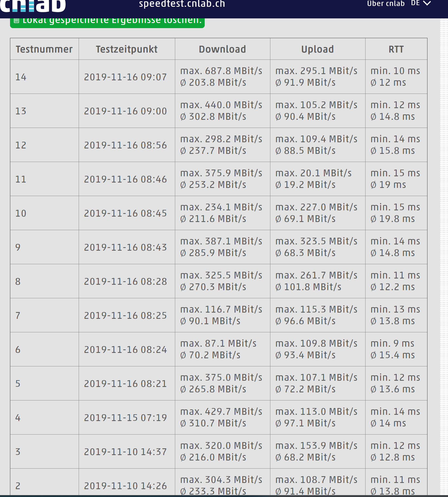
Task: Click the speedtest.cnlab.ch site title
Action: (x=182, y=4)
